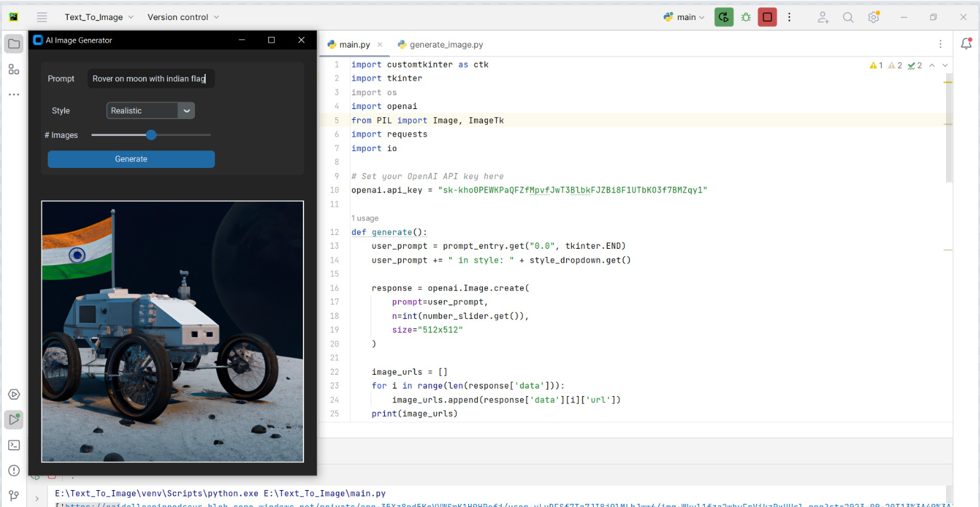980x507 pixels.
Task: Open the Terminal tool window
Action: (x=14, y=445)
